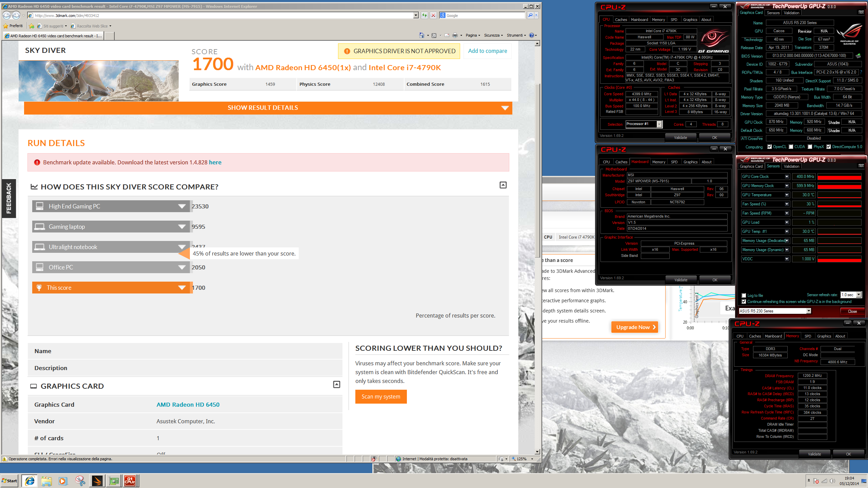The image size is (868, 488).
Task: Open the Snipping Tool taskbar icon
Action: click(x=80, y=481)
